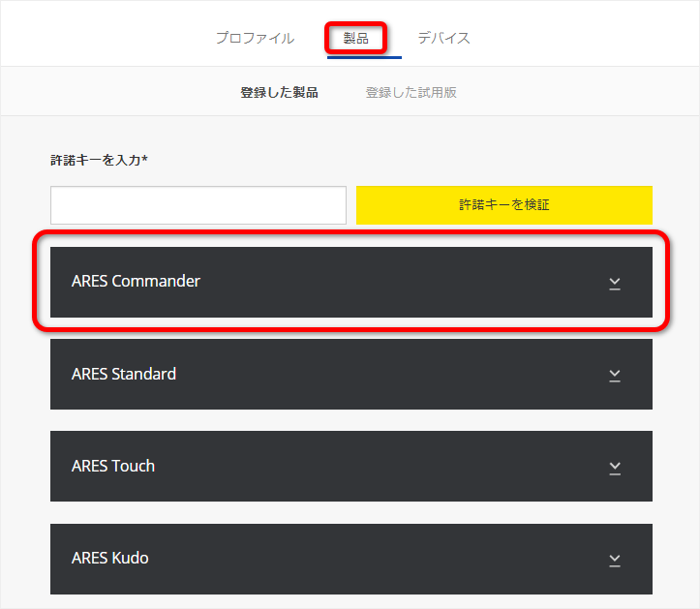Click the 許諾キーを検証 button
The height and width of the screenshot is (609, 700).
click(x=504, y=205)
